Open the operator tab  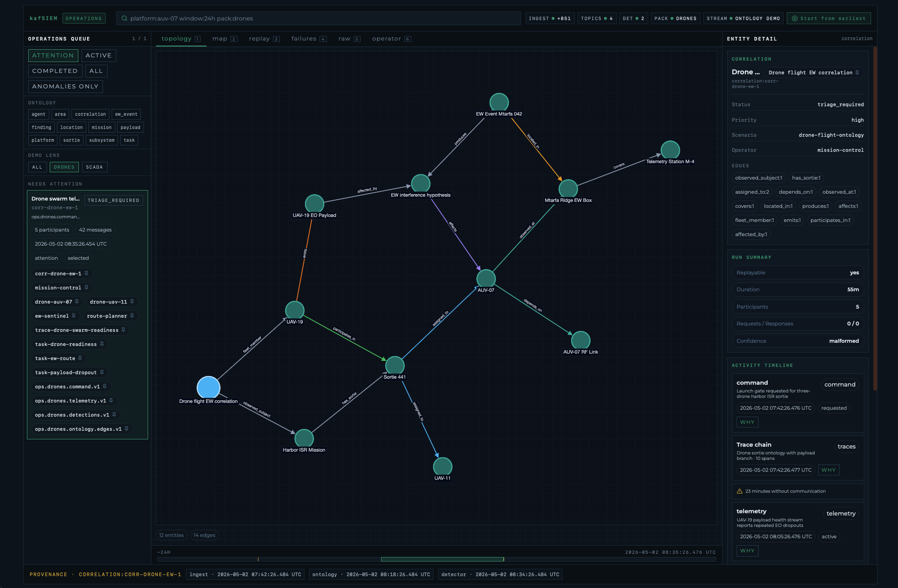(391, 39)
